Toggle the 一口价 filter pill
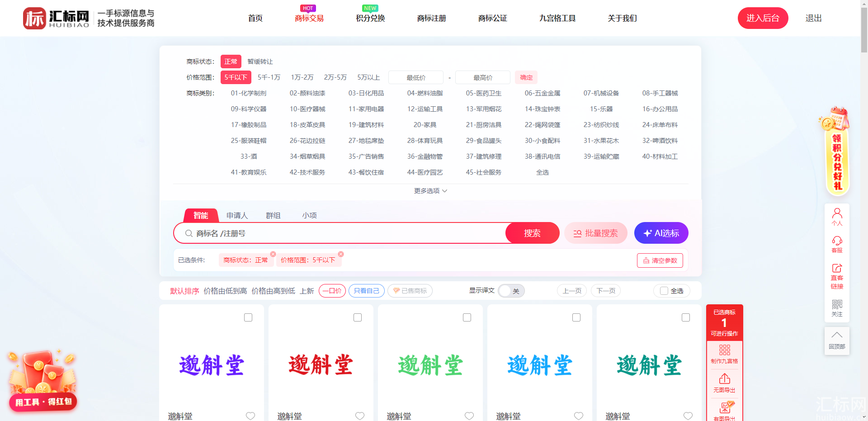Viewport: 868px width, 421px height. click(x=332, y=291)
